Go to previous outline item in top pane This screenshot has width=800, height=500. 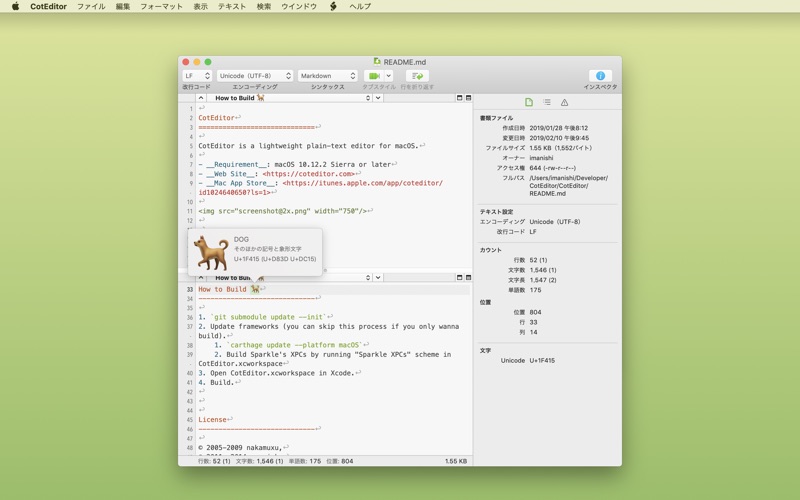coord(201,98)
